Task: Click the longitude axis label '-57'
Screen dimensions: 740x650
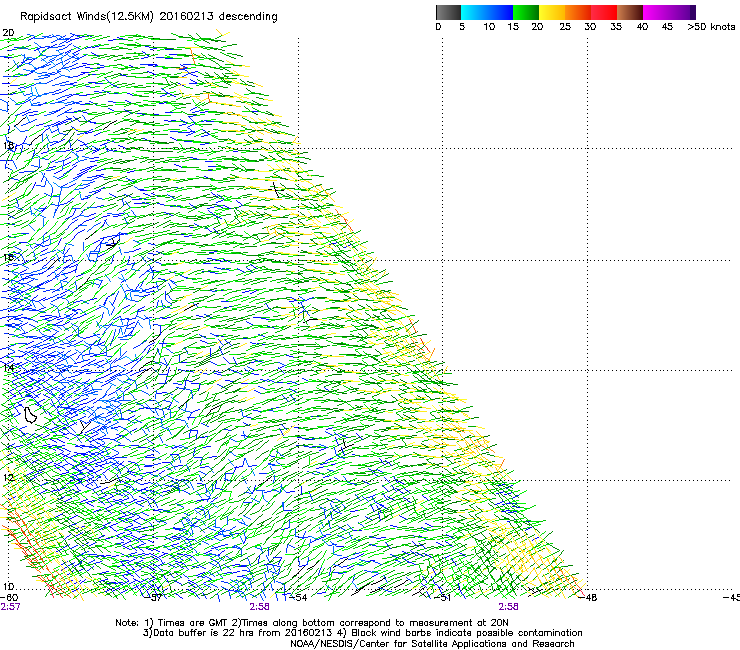Action: [154, 598]
